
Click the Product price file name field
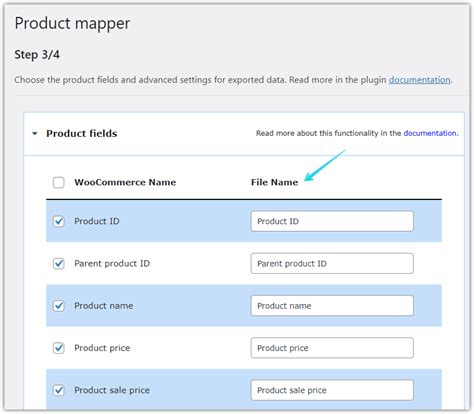click(332, 348)
